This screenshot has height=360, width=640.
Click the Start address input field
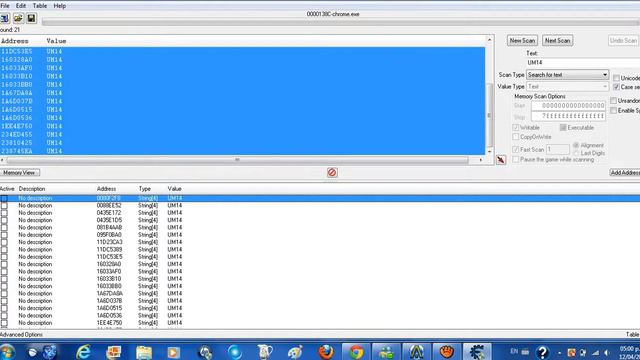[568, 106]
